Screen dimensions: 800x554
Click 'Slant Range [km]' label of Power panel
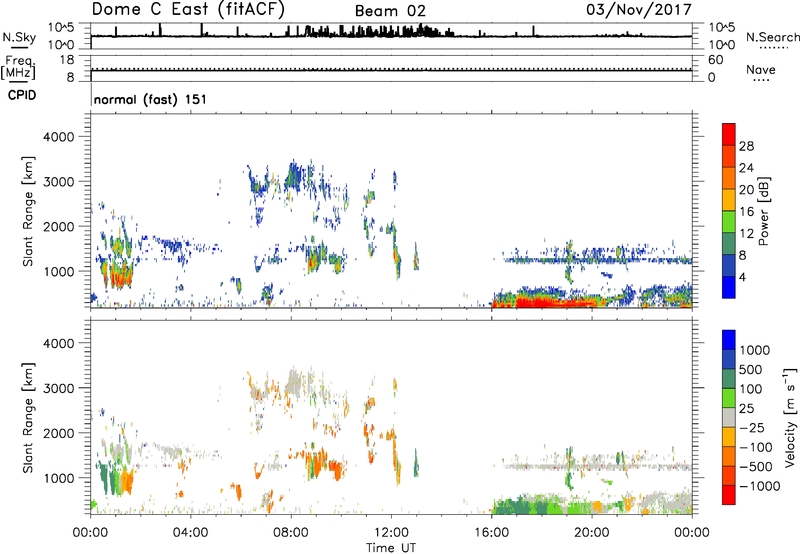[x=28, y=211]
